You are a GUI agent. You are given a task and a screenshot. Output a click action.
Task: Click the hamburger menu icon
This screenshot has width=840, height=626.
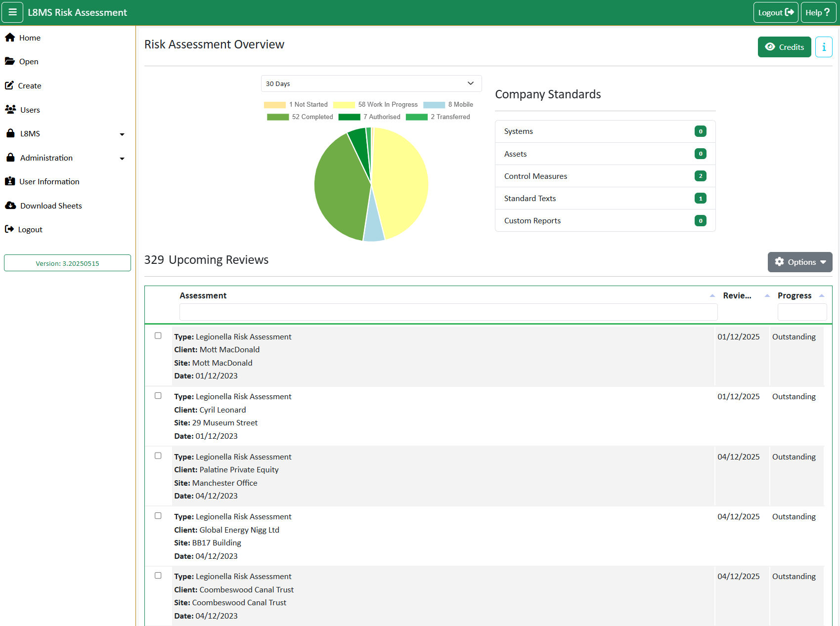coord(12,12)
